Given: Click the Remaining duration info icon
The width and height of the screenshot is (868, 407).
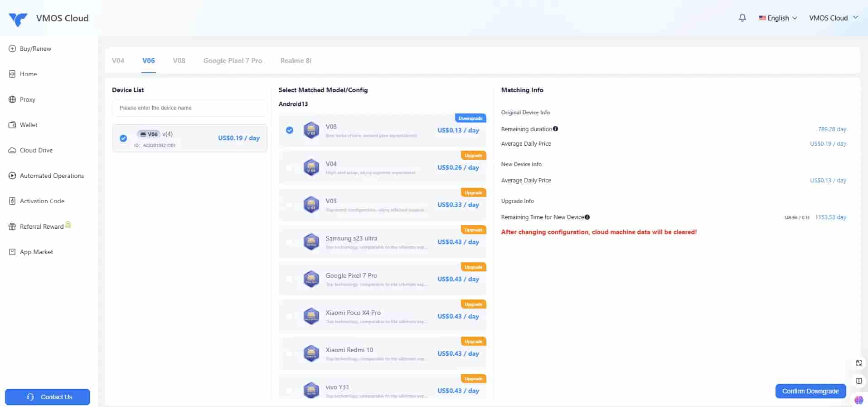Looking at the screenshot, I should [x=555, y=129].
